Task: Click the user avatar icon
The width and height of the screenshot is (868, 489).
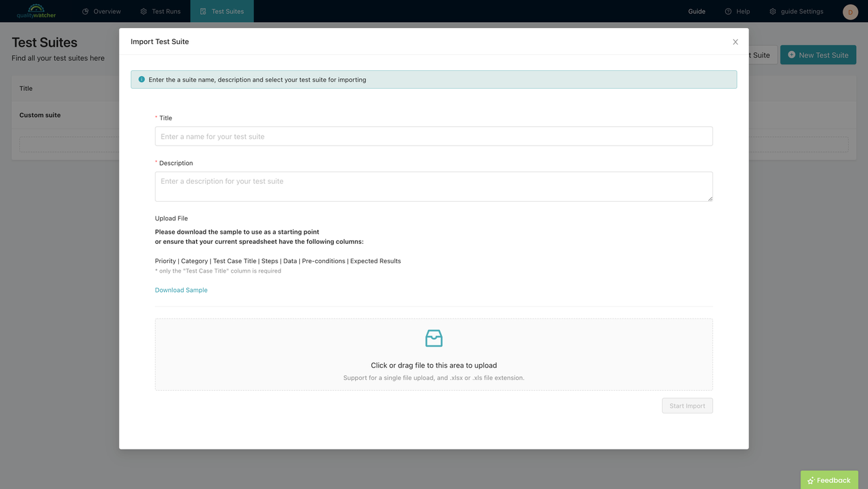Action: pos(850,11)
